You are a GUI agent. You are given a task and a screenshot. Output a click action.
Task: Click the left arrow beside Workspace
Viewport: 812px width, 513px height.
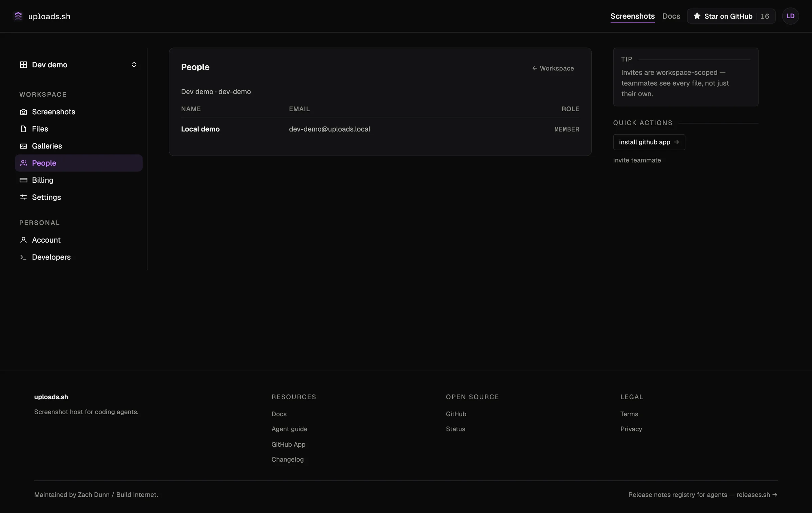click(x=535, y=68)
